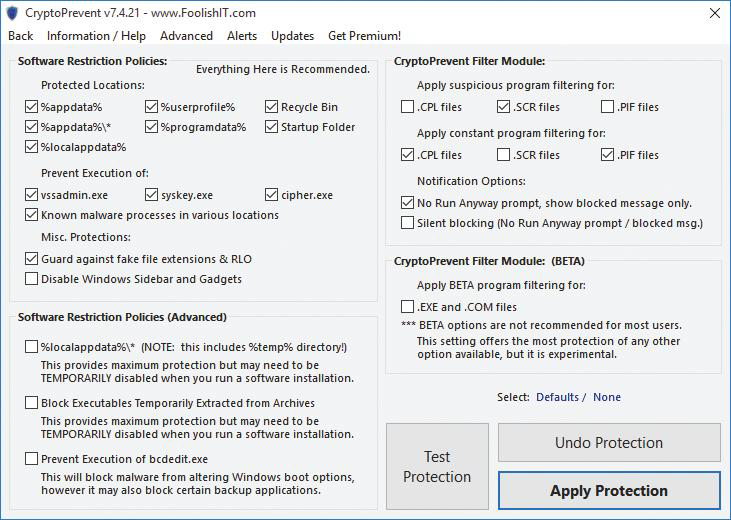Viewport: 731px width, 520px height.
Task: Close the CryptoPrevent window
Action: point(713,13)
